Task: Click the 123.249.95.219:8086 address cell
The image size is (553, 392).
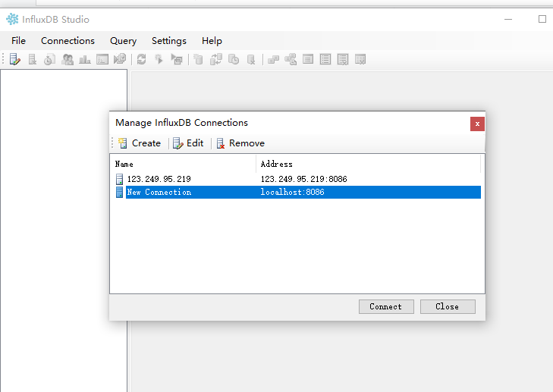Action: [303, 179]
